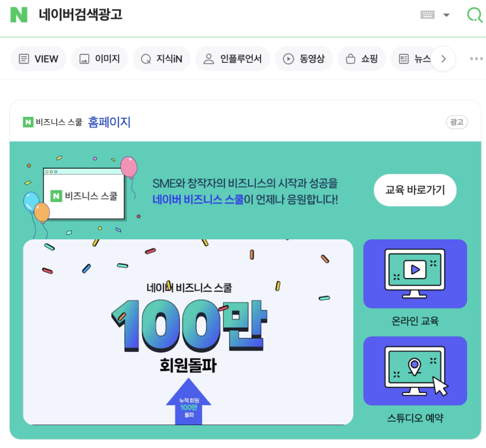Viewport: 486px width, 448px height.
Task: Switch to the 이미지 tab
Action: click(x=99, y=59)
